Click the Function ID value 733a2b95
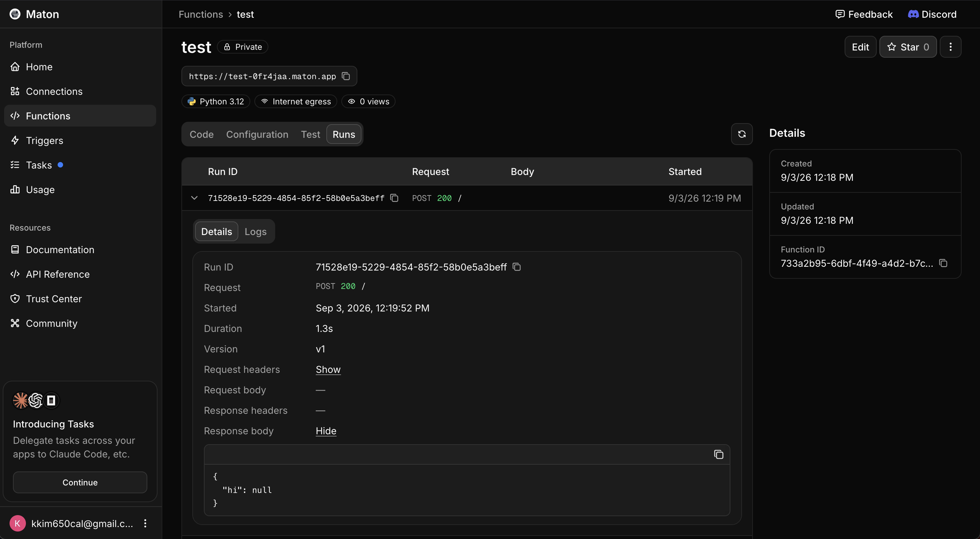 click(x=857, y=263)
